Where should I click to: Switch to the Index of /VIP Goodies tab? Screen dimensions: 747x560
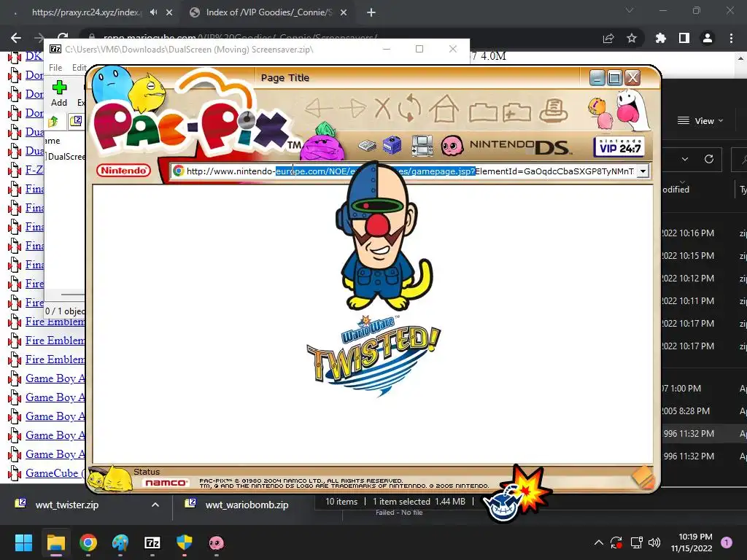pos(268,12)
